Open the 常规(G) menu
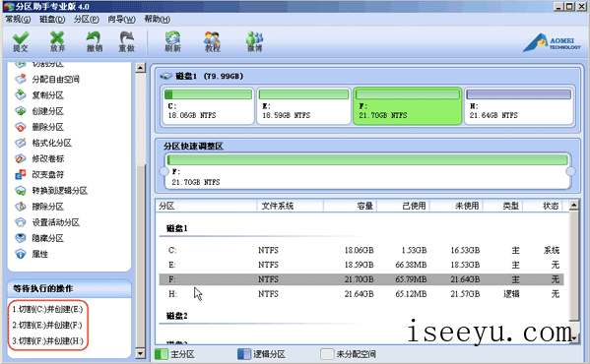The width and height of the screenshot is (590, 364). pyautogui.click(x=18, y=19)
